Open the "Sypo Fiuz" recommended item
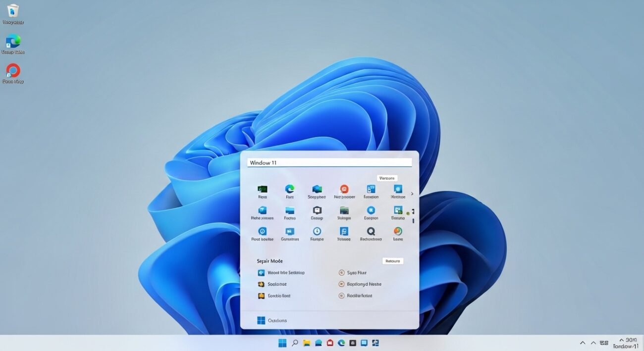This screenshot has height=351, width=644. pyautogui.click(x=356, y=272)
